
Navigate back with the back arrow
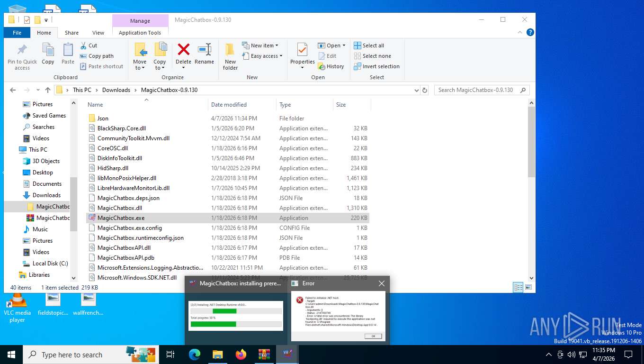coord(13,90)
